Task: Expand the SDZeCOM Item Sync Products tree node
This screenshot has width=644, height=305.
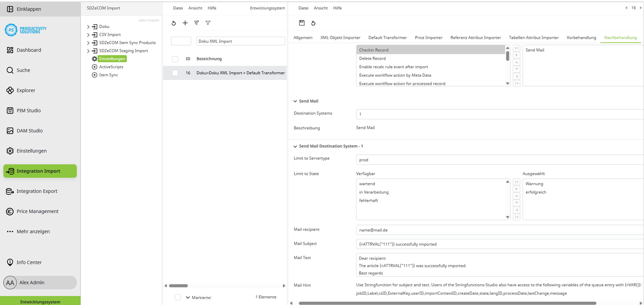Action: (88, 43)
